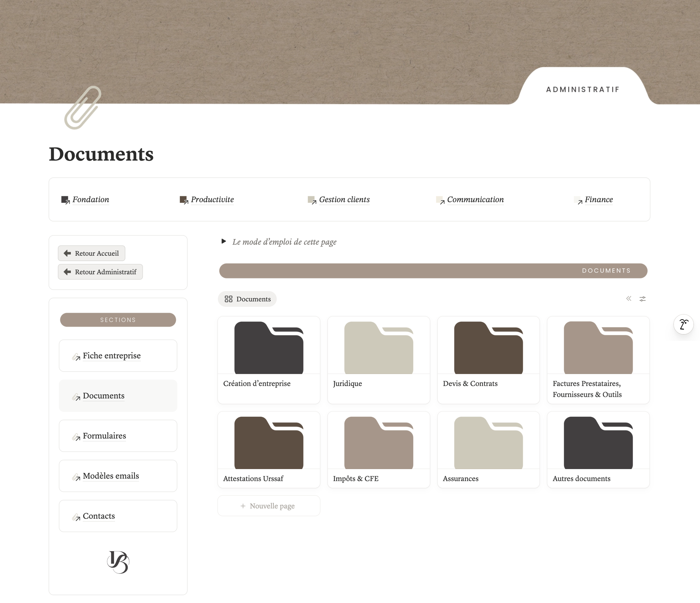Expand Le mode d'emploi de cette page toggle
The image size is (700, 603).
point(223,241)
